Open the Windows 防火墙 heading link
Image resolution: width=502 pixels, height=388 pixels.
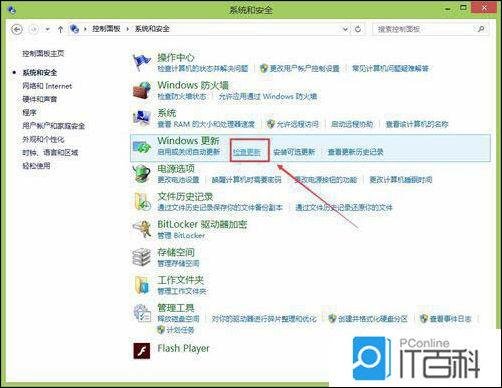pos(193,85)
